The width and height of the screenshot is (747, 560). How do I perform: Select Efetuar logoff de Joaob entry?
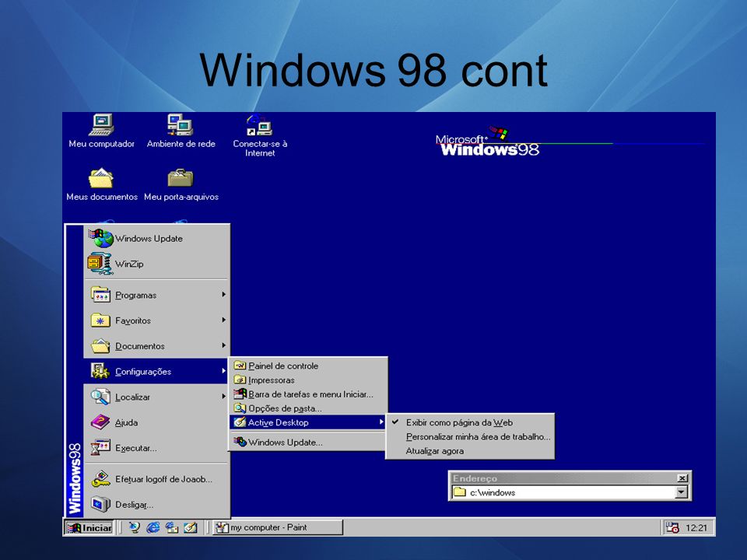(x=156, y=479)
